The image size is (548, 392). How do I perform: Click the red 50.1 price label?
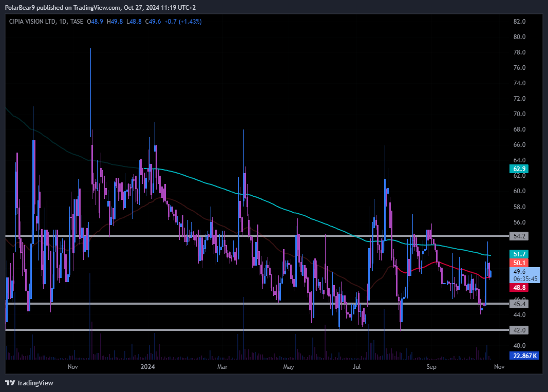point(520,263)
